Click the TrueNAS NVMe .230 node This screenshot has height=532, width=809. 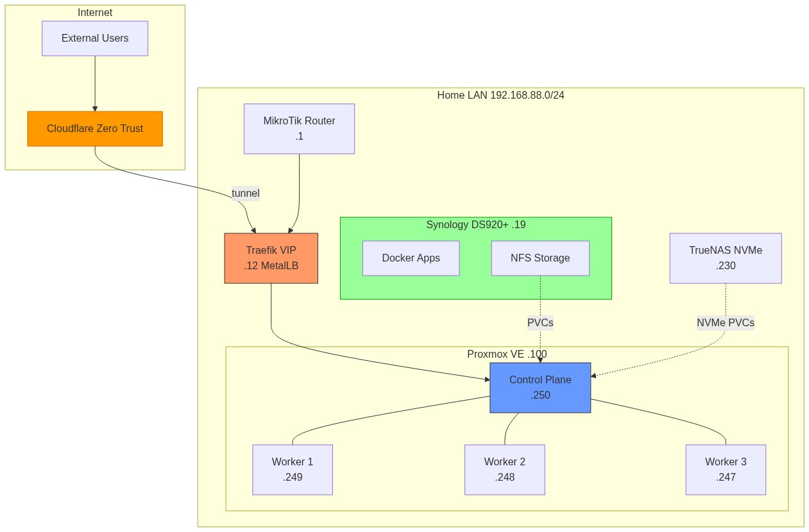[725, 258]
